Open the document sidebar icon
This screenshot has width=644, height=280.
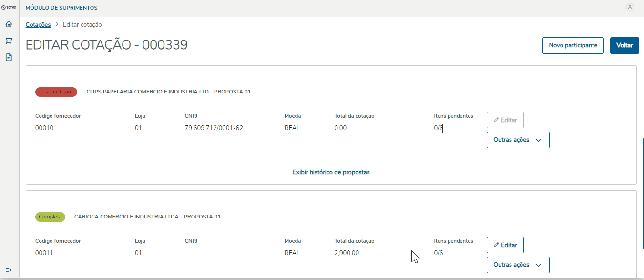pyautogui.click(x=9, y=57)
